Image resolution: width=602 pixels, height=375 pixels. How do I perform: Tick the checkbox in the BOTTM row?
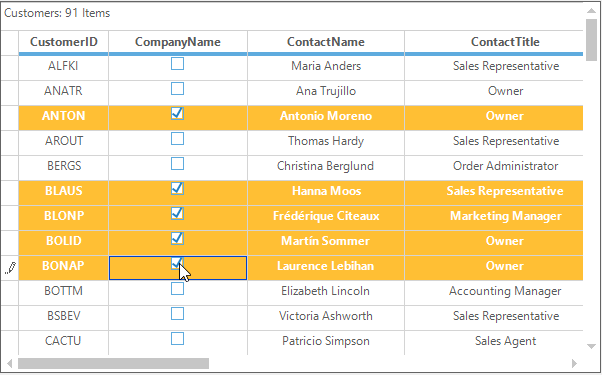pyautogui.click(x=177, y=289)
